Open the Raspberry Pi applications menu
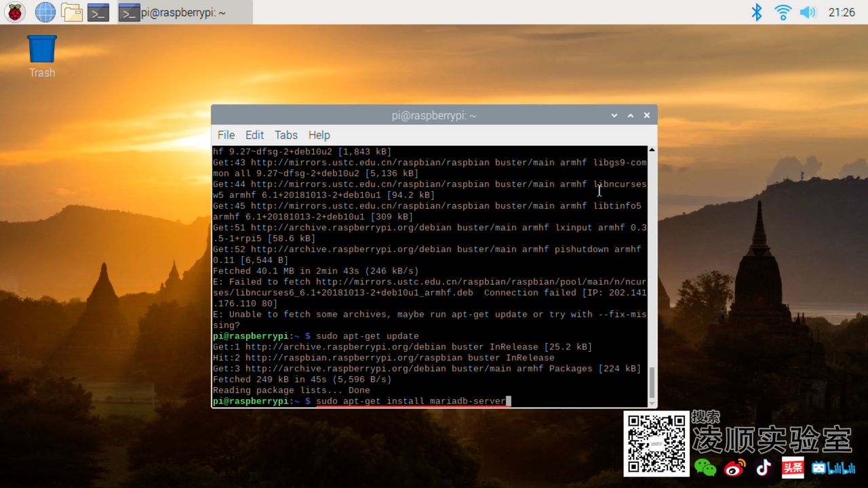The height and width of the screenshot is (488, 868). click(15, 12)
